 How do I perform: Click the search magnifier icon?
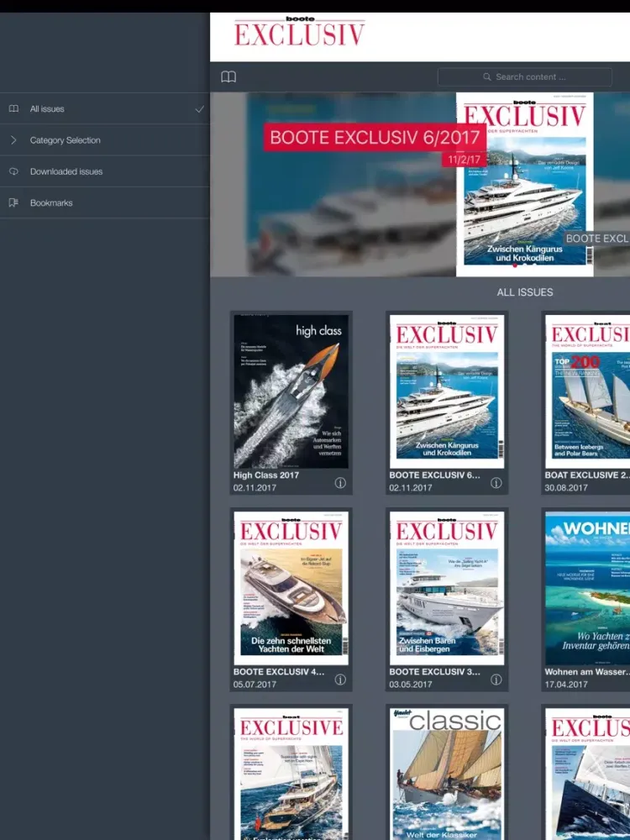coord(487,76)
